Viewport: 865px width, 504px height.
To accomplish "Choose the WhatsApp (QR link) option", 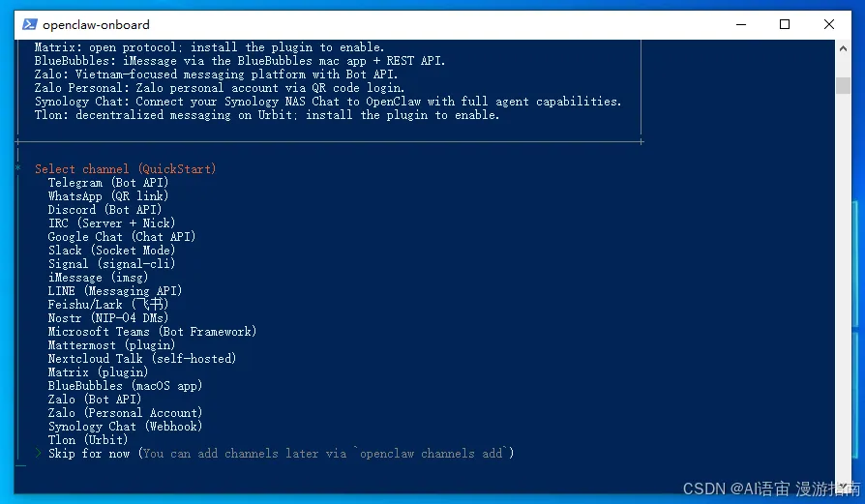I will pyautogui.click(x=108, y=196).
